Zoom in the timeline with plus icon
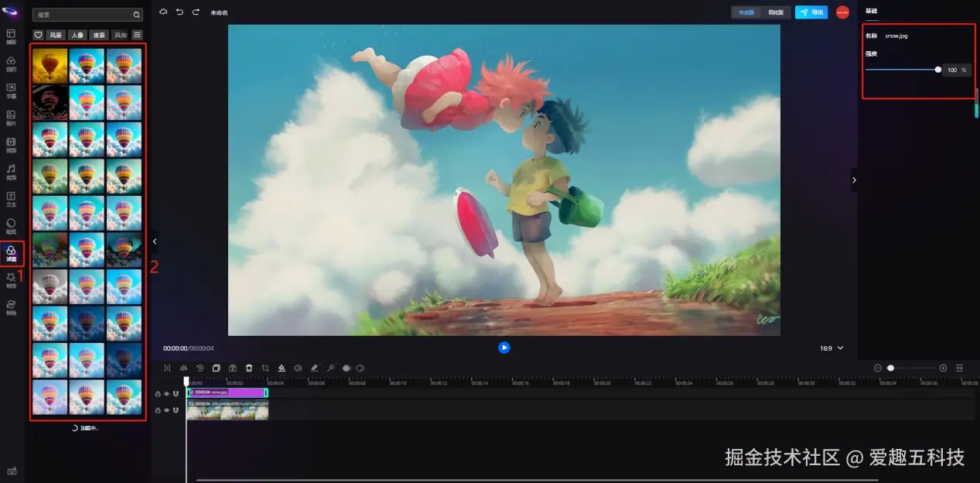Viewport: 980px width, 483px height. tap(943, 368)
